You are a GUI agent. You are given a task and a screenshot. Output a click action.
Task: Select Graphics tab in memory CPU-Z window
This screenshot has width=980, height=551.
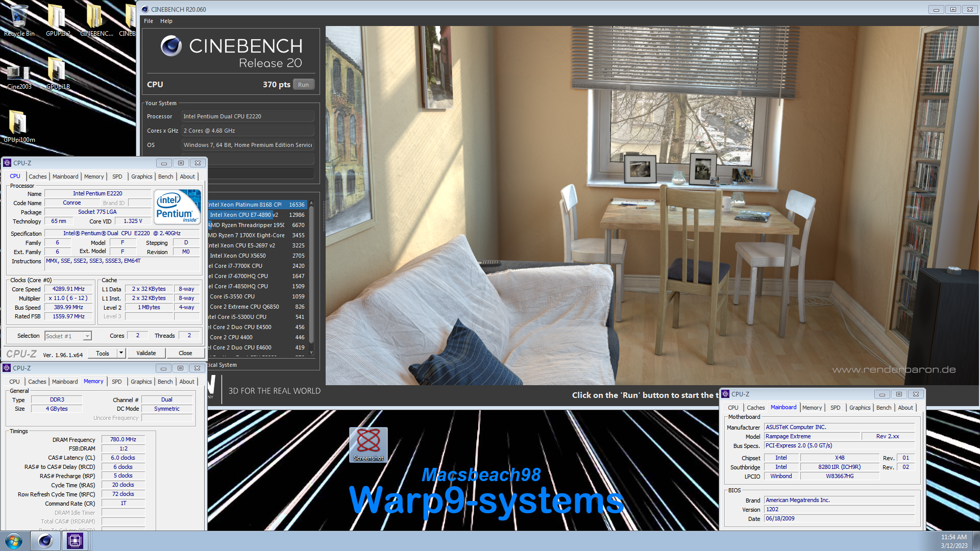pos(141,382)
